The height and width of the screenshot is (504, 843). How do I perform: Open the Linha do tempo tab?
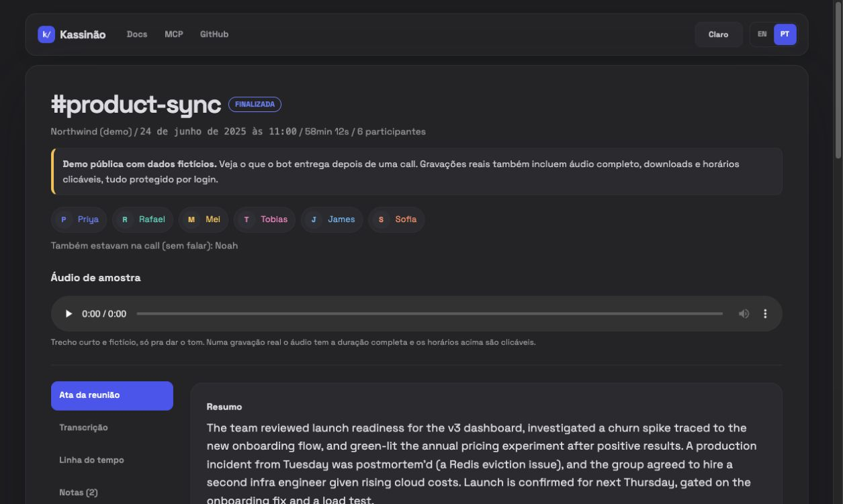pos(112,460)
